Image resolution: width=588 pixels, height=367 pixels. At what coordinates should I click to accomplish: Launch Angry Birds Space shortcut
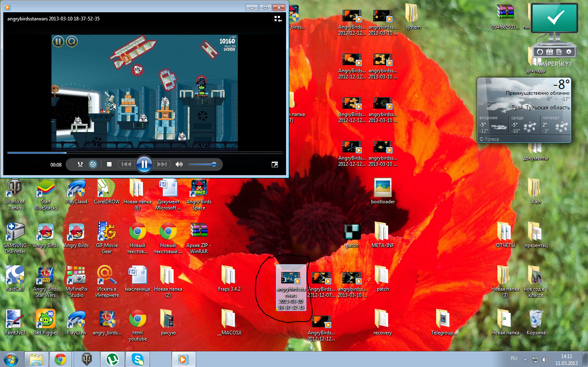199,195
